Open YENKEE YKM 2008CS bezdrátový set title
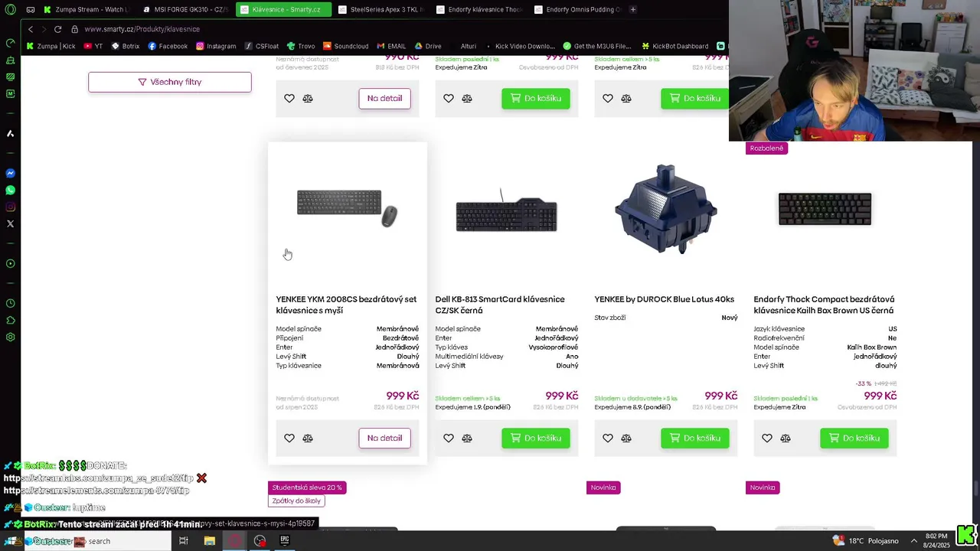This screenshot has width=980, height=551. [x=346, y=305]
